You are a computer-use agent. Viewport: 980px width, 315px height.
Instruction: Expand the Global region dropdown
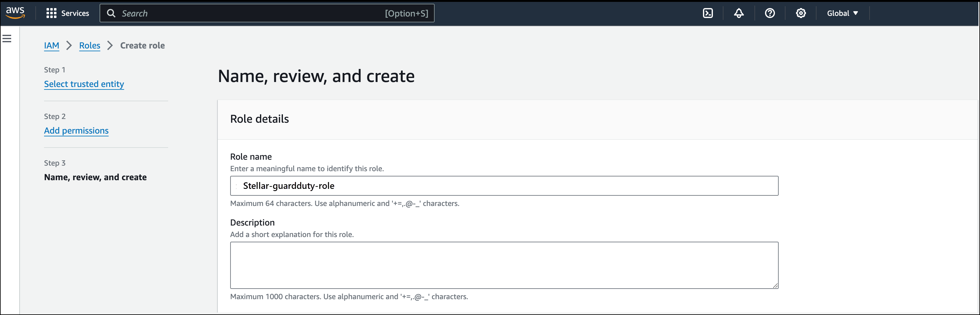tap(842, 13)
